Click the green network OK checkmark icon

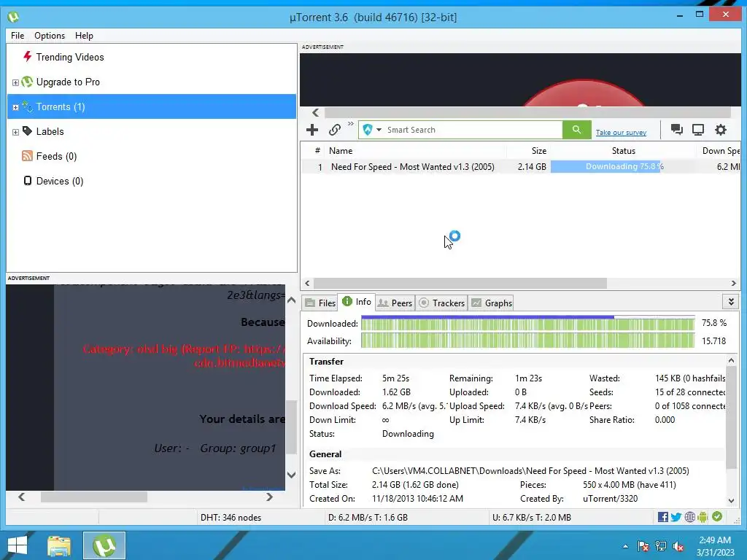click(717, 517)
